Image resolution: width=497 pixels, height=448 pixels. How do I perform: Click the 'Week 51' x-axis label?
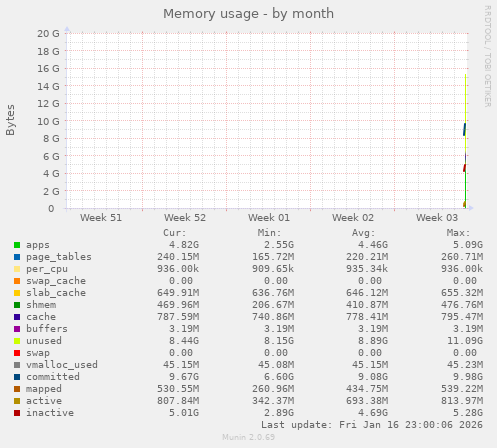(x=101, y=218)
